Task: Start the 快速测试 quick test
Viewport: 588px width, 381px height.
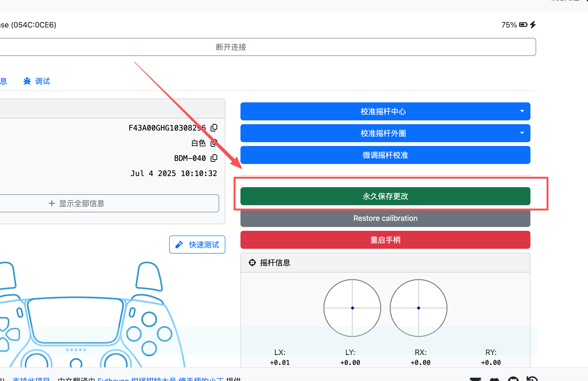Action: point(197,245)
